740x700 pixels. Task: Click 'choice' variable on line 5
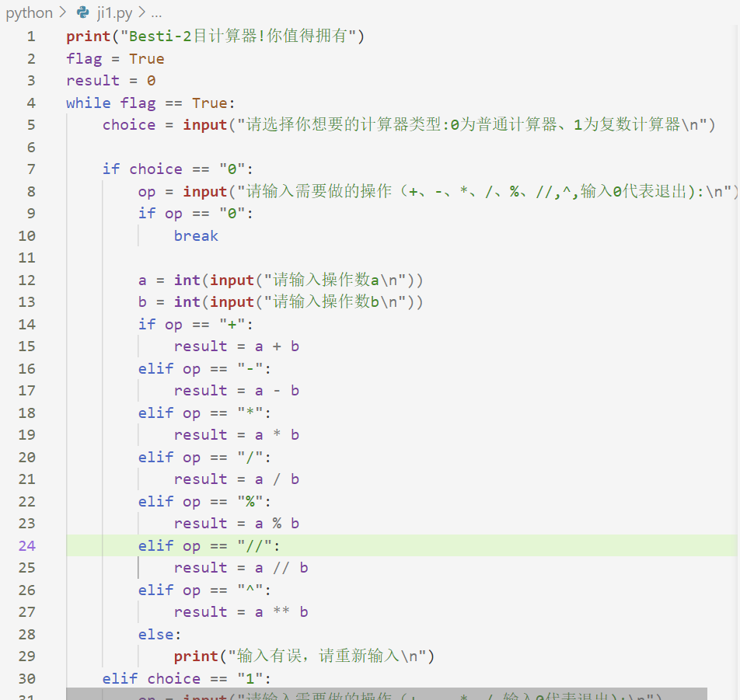click(x=129, y=125)
